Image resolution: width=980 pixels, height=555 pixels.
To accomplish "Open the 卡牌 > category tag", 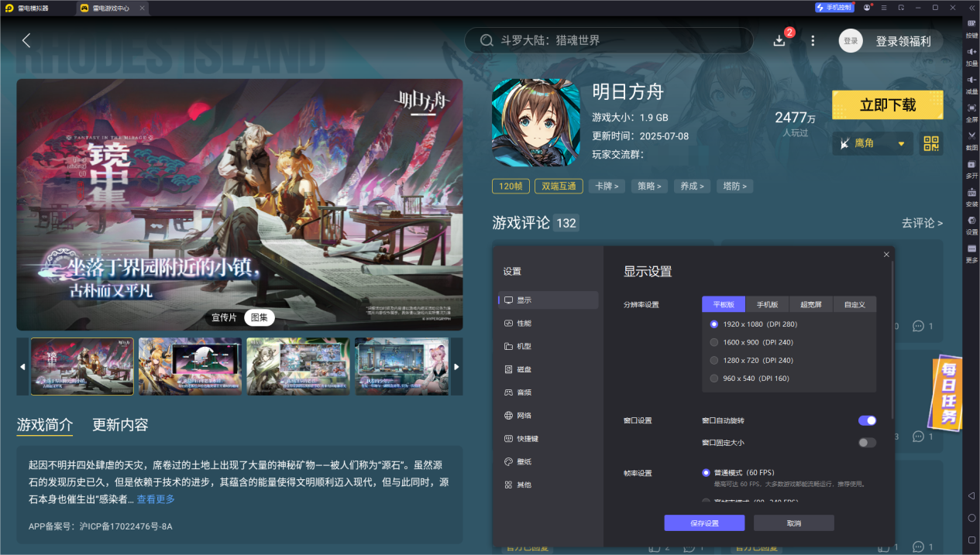I will point(607,186).
